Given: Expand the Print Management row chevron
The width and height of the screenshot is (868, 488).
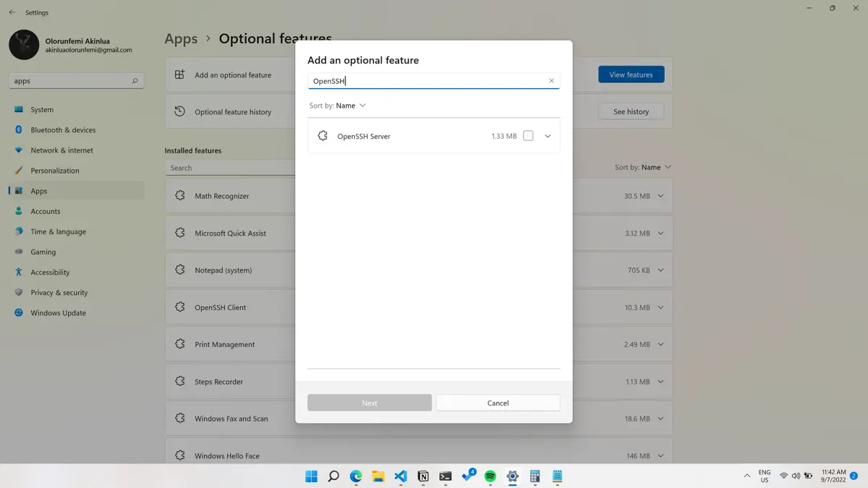Looking at the screenshot, I should pos(660,345).
